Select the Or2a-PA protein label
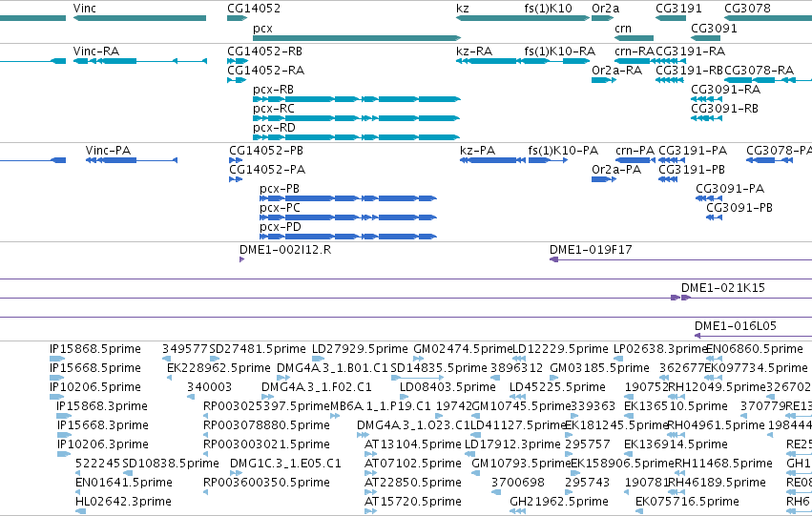This screenshot has width=812, height=516. point(616,170)
